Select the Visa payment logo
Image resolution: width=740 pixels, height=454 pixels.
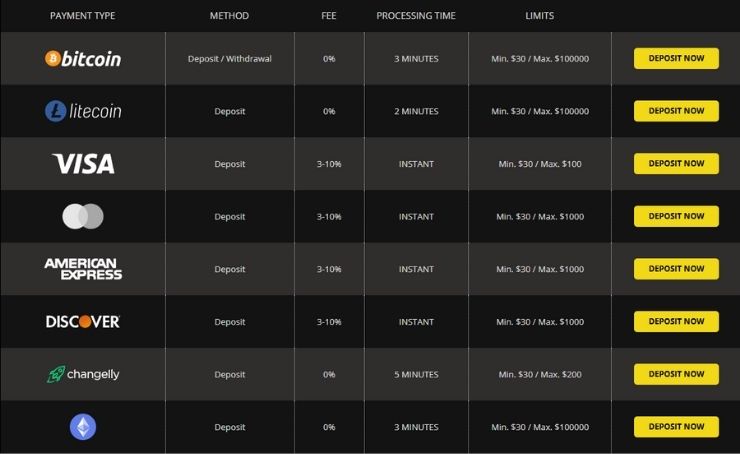coord(83,164)
